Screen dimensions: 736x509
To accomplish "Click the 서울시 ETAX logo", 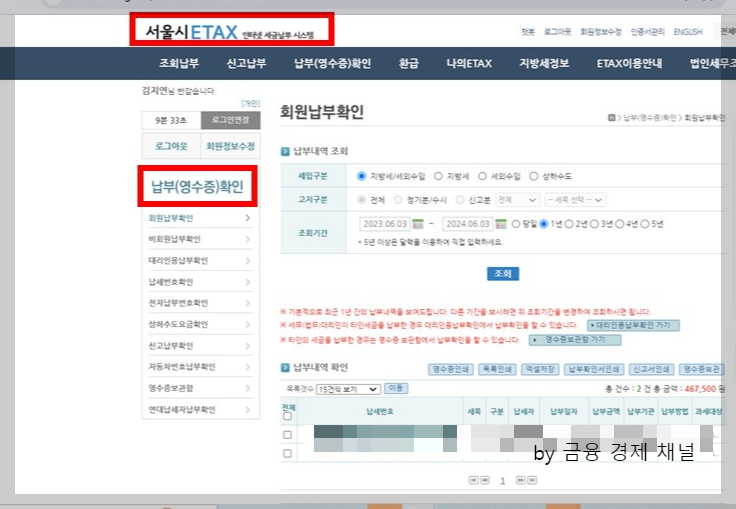I will (x=230, y=32).
